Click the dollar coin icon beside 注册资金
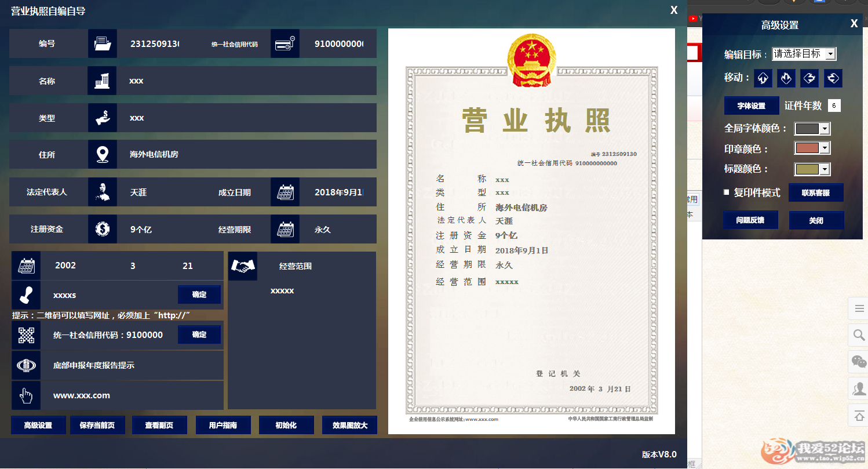This screenshot has width=868, height=469. (103, 229)
